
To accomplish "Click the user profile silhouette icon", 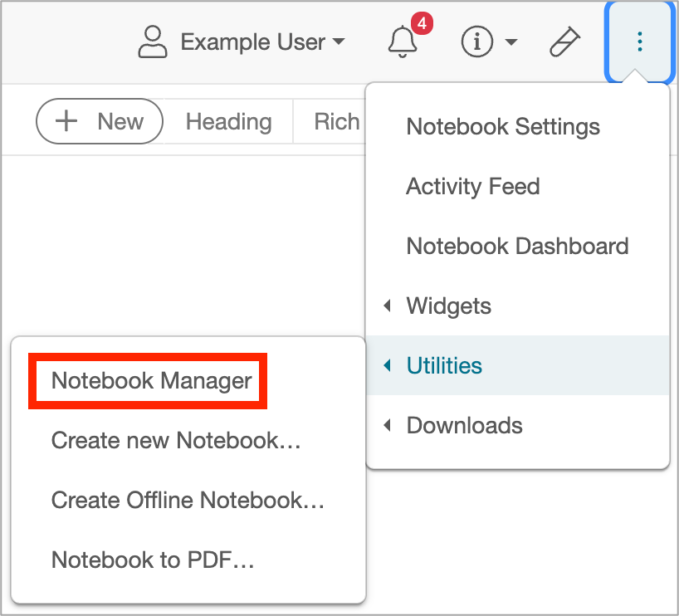I will click(152, 42).
